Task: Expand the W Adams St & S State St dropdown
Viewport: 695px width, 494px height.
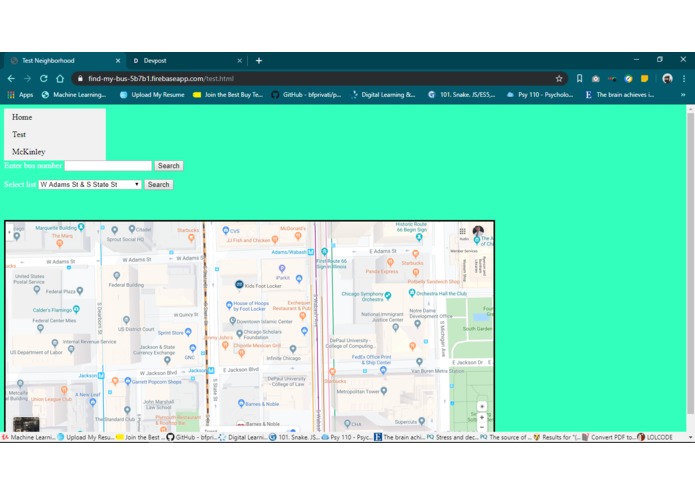Action: [x=90, y=184]
